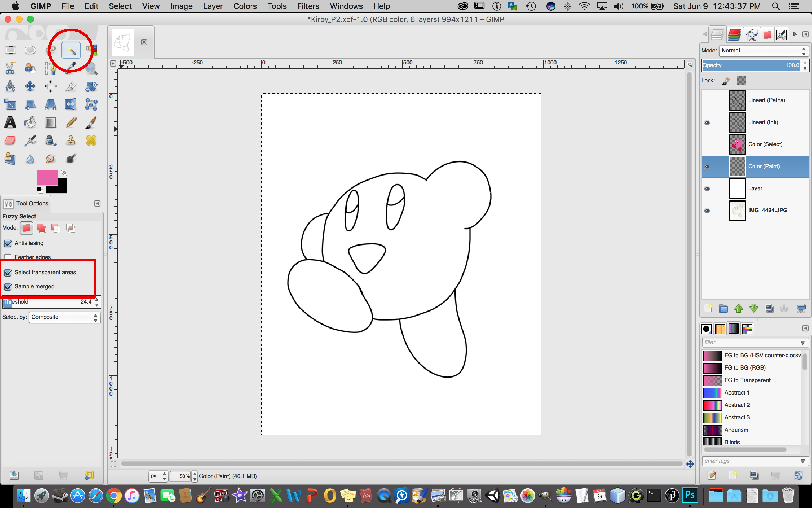
Task: Open the gradients dock configuration menu
Action: click(x=805, y=328)
